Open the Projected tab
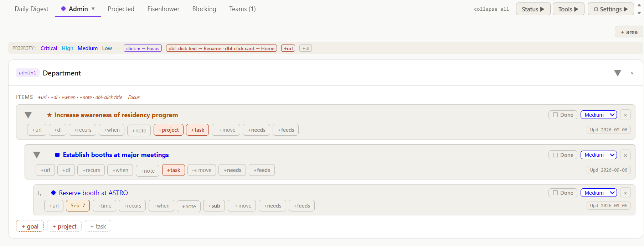The width and height of the screenshot is (644, 246). pyautogui.click(x=121, y=9)
